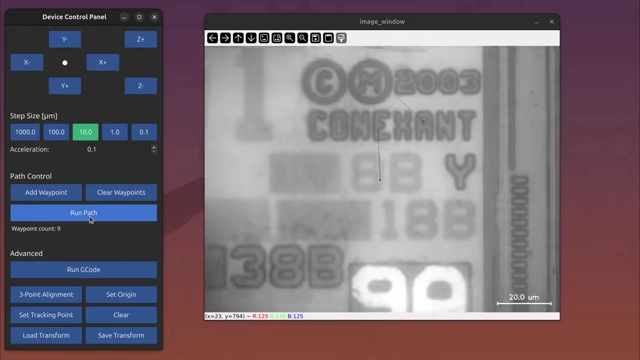Viewport: 640px width, 360px height.
Task: Minimize the image_window window
Action: point(536,22)
